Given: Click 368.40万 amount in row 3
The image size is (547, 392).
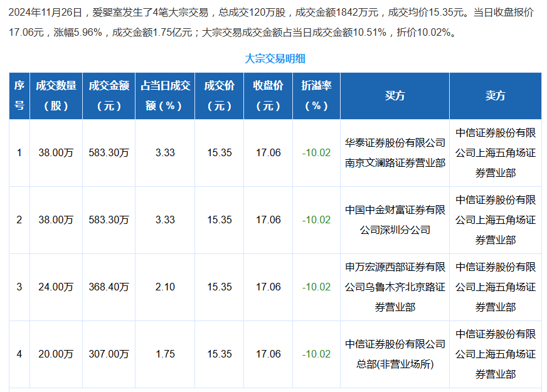Looking at the screenshot, I should tap(109, 287).
